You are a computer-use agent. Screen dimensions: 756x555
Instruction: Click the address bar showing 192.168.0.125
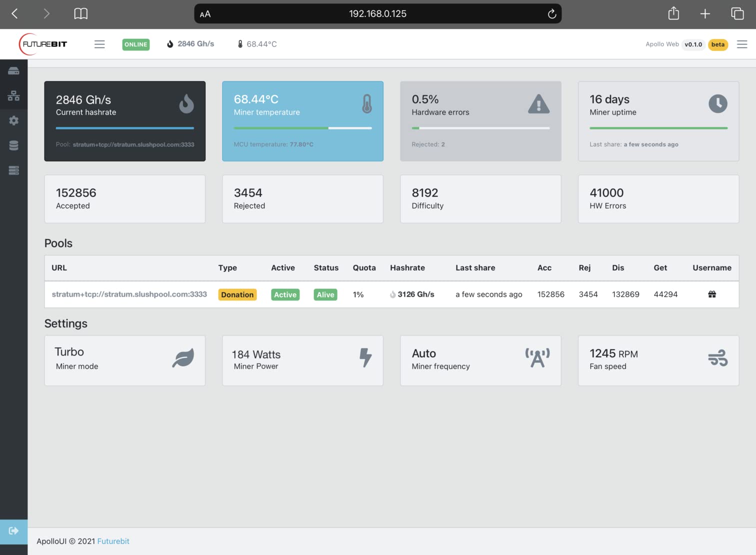pos(377,14)
